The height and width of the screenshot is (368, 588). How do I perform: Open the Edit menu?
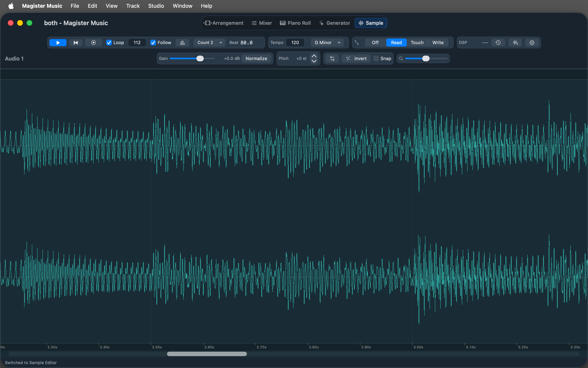pos(92,6)
